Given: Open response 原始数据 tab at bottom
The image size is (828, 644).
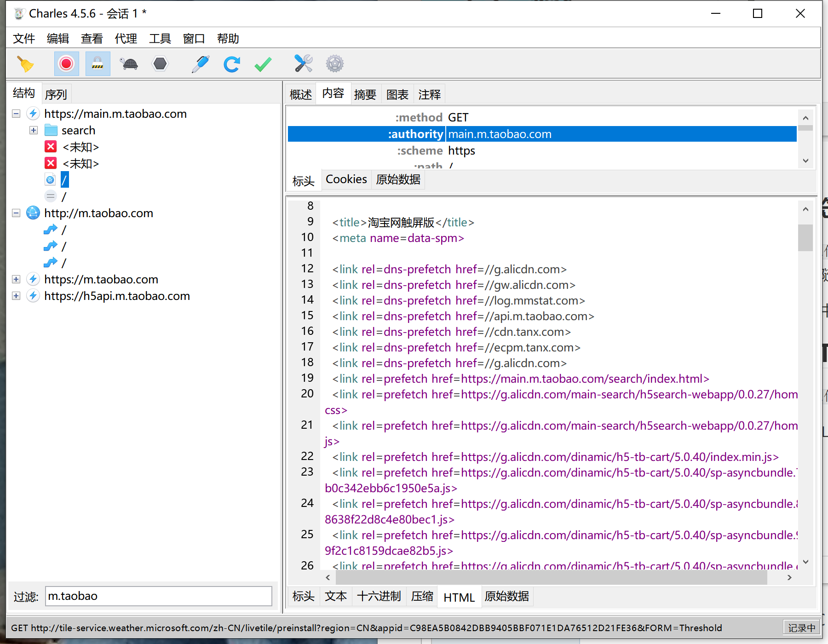Looking at the screenshot, I should 507,596.
